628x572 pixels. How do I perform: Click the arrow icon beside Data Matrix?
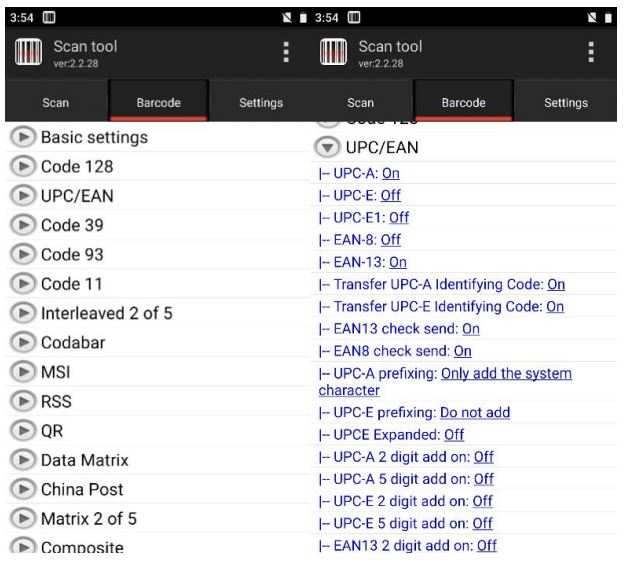pyautogui.click(x=22, y=460)
